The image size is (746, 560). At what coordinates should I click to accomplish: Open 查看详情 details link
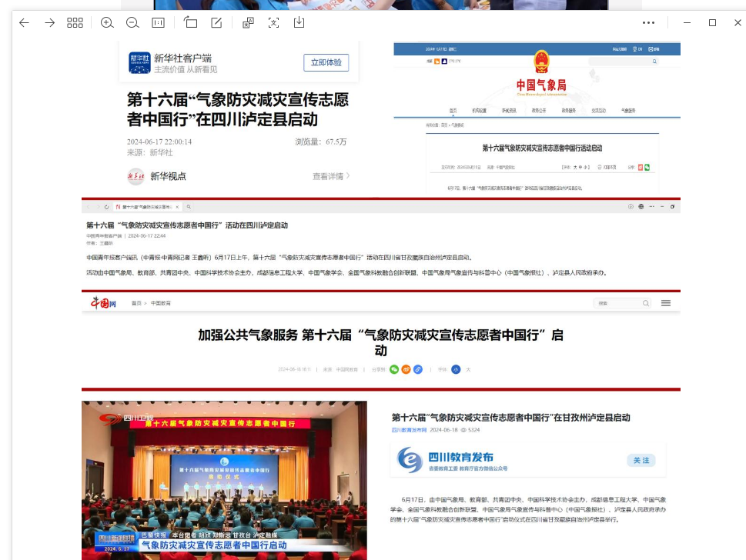[331, 176]
